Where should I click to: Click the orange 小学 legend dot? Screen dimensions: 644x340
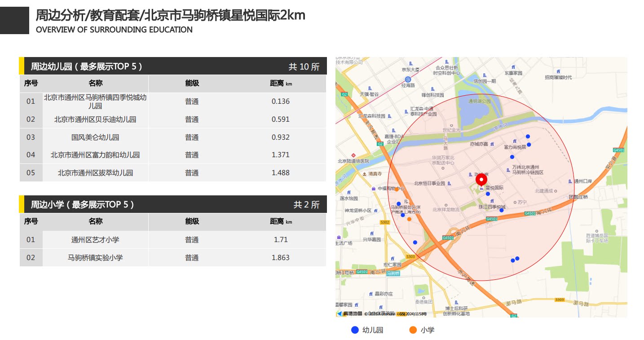pyautogui.click(x=413, y=330)
